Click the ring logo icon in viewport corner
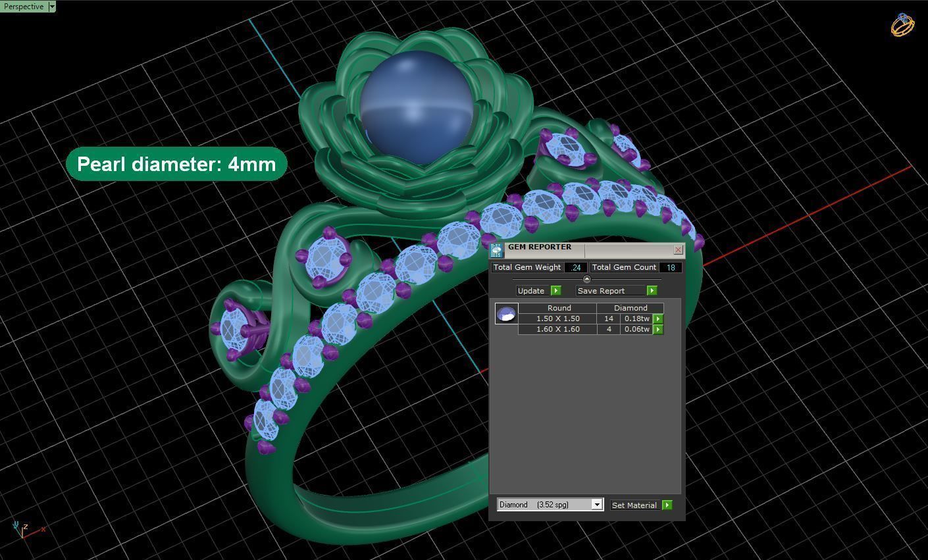 tap(903, 25)
